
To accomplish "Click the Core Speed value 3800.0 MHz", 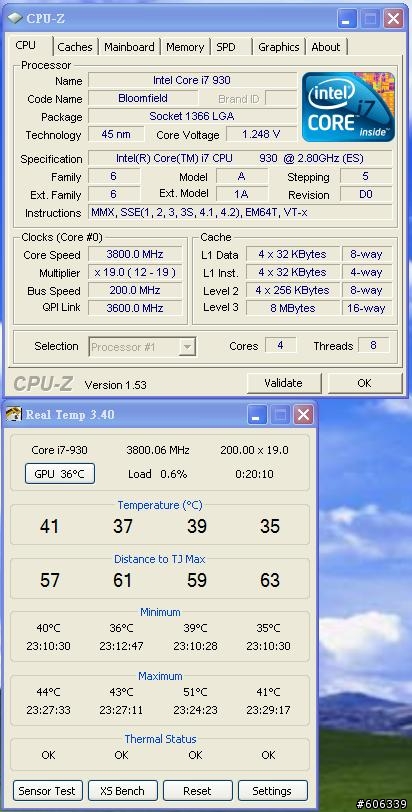I will [135, 254].
